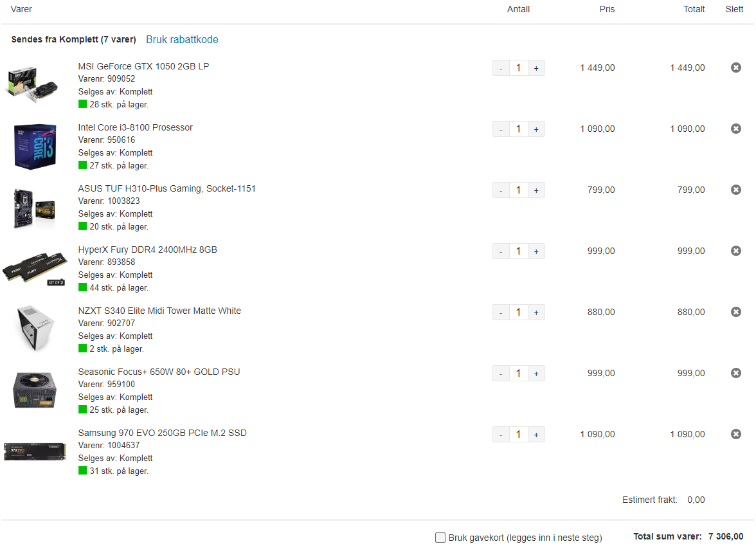Click the Varenr: 1004637 text

tap(109, 445)
